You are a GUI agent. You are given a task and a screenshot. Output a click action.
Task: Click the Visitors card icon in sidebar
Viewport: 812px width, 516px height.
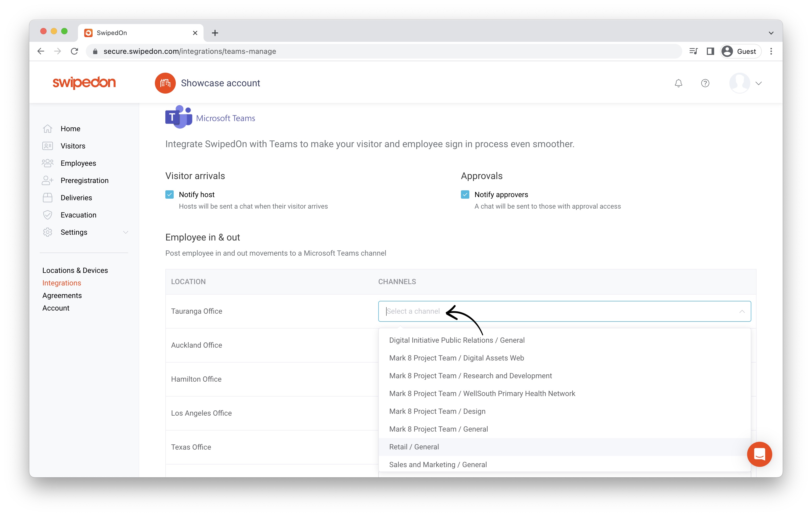click(x=48, y=146)
